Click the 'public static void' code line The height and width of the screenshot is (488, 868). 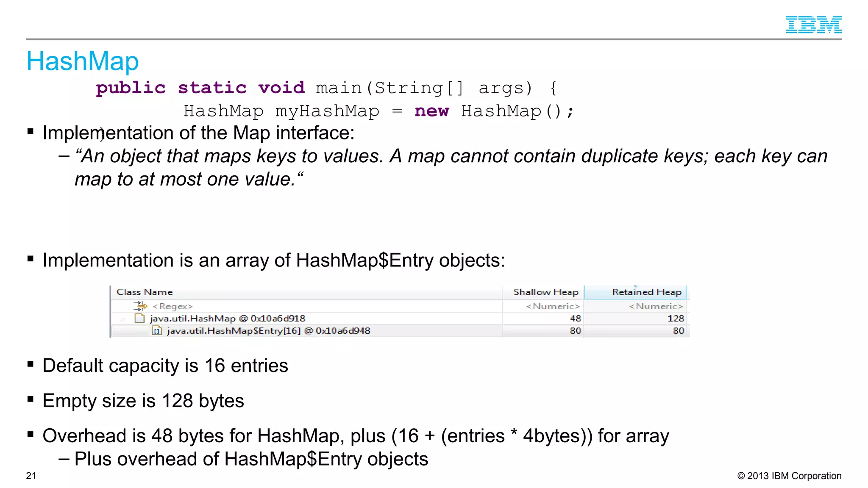[x=326, y=88]
